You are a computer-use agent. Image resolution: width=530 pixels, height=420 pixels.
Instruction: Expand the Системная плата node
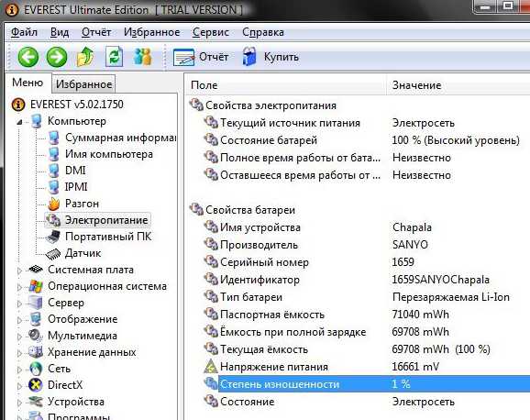coord(19,271)
